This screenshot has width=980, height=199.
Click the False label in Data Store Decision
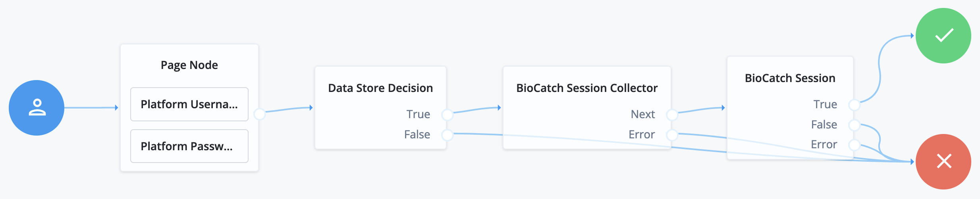(417, 134)
